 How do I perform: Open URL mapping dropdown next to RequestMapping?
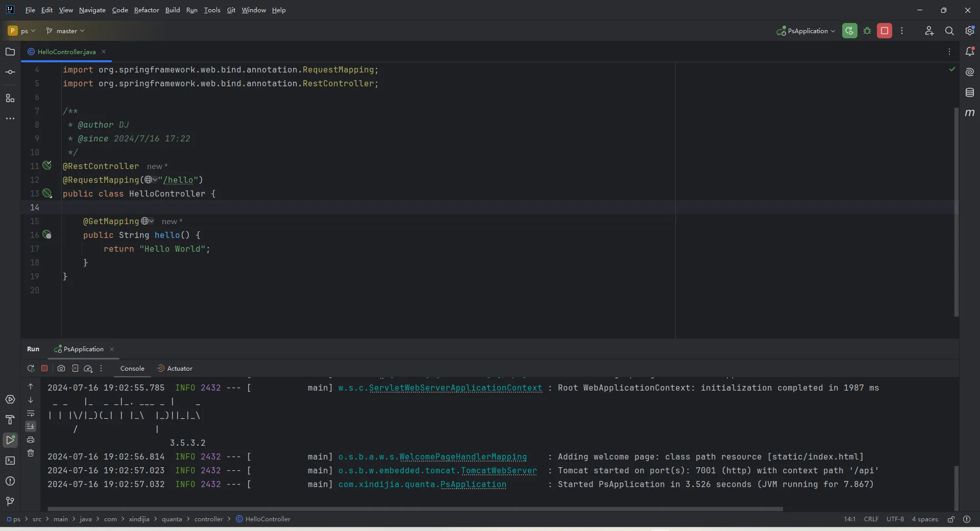pos(151,180)
